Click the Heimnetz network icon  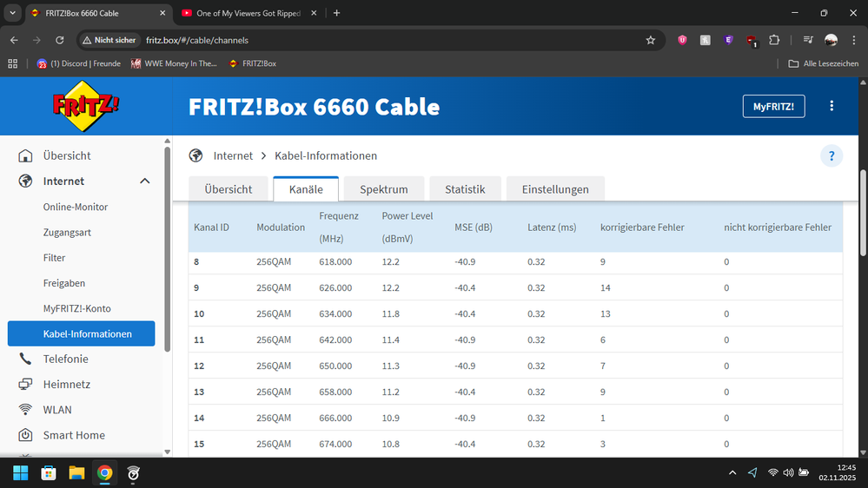click(x=25, y=384)
